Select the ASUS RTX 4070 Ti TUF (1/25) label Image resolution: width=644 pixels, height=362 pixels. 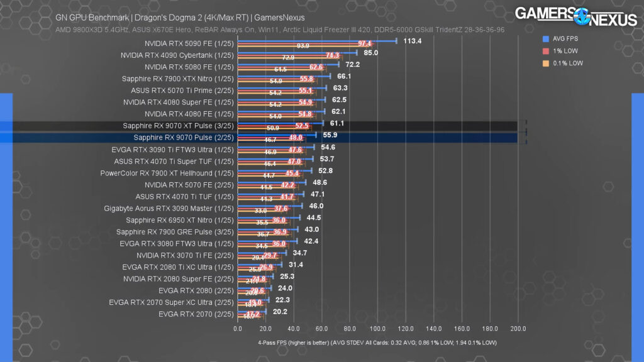pos(184,197)
